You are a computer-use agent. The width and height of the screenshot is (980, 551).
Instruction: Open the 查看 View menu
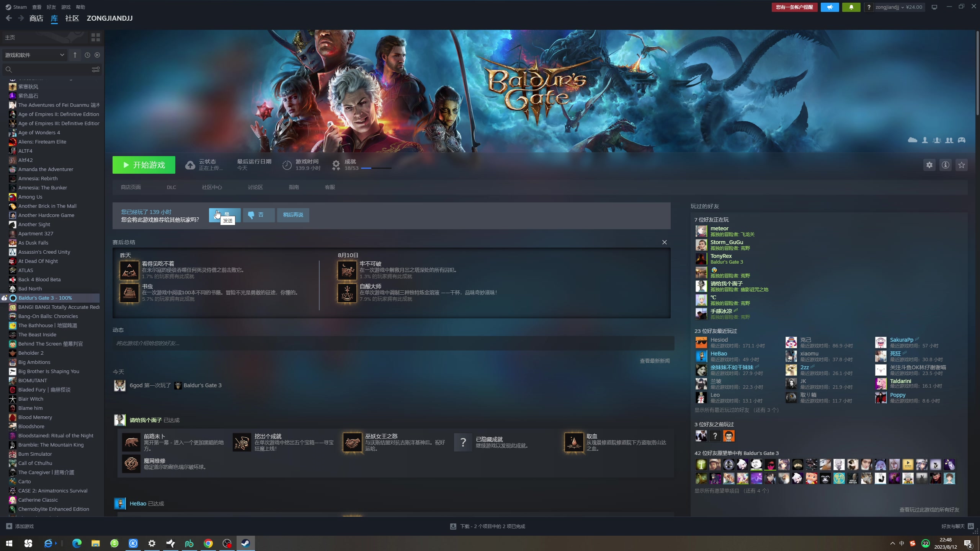(37, 7)
